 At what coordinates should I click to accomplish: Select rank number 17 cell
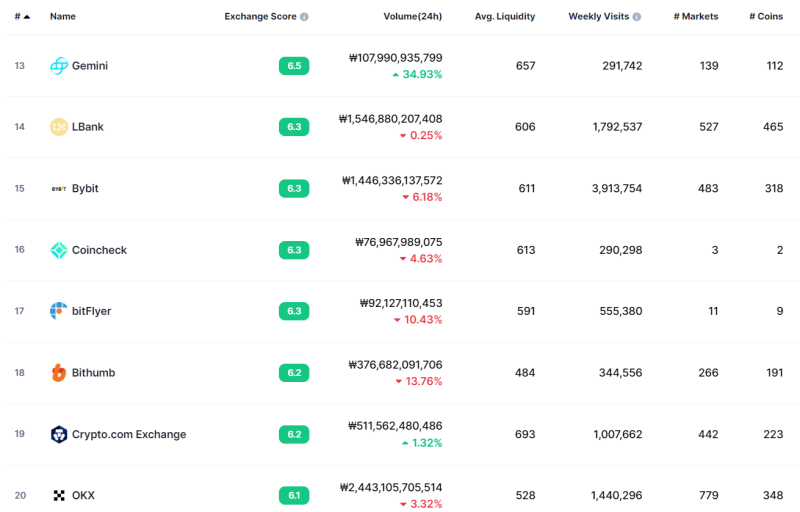19,311
